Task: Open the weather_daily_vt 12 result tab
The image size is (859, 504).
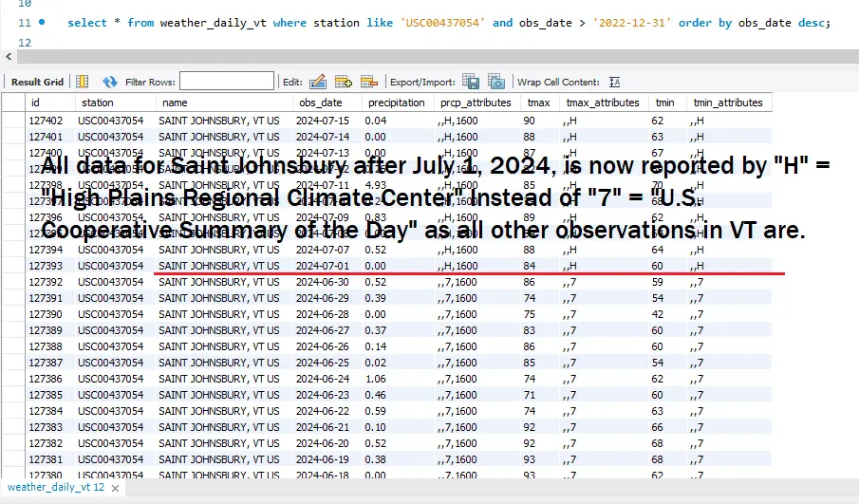Action: (55, 487)
